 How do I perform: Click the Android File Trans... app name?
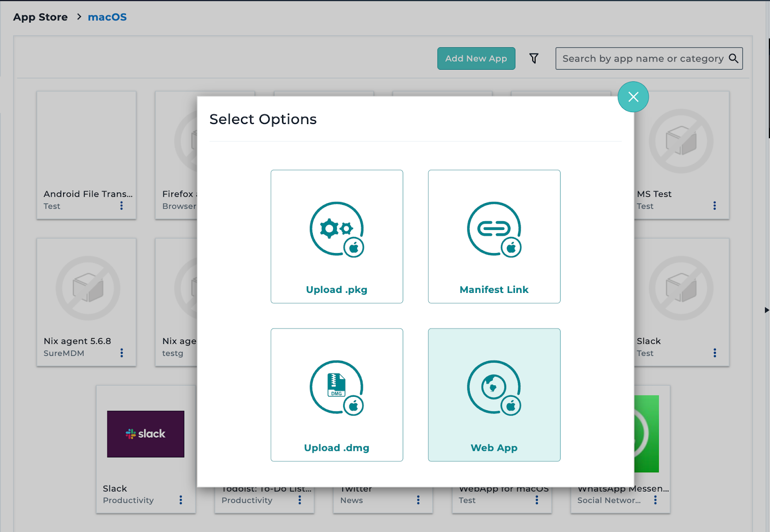tap(88, 194)
